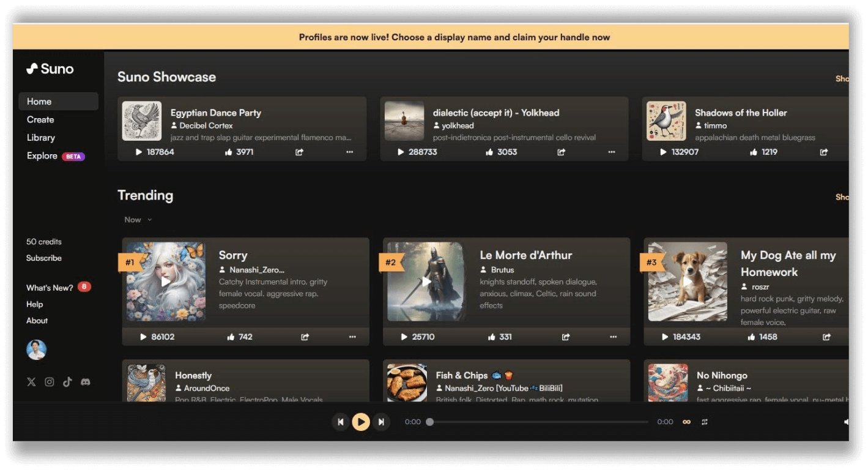
Task: Open the TikTok icon in sidebar
Action: click(x=67, y=382)
